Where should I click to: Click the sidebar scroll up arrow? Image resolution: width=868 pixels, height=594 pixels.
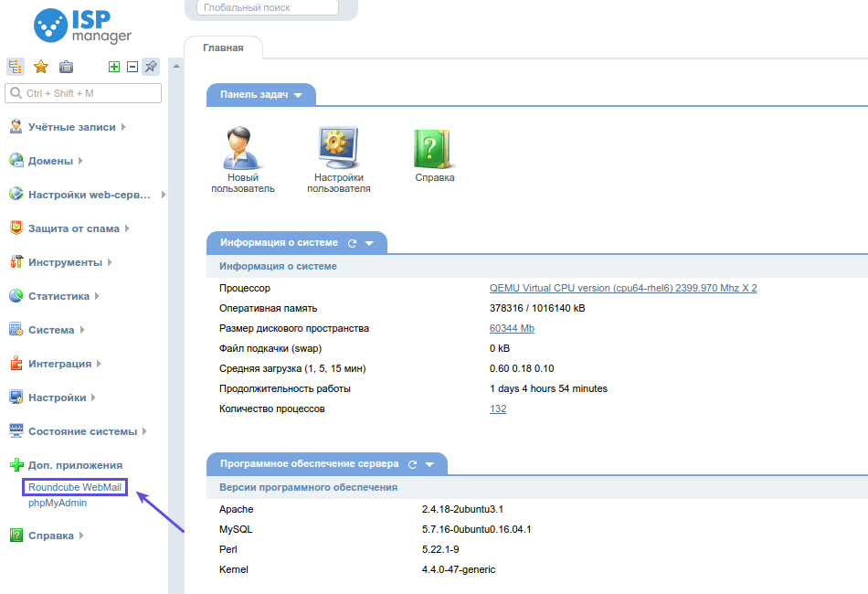click(x=176, y=67)
